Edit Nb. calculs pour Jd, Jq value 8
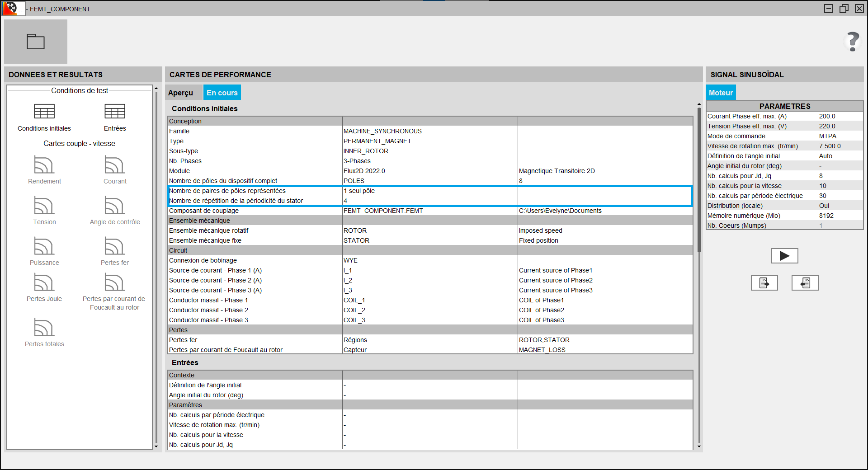The height and width of the screenshot is (470, 868). (x=840, y=176)
